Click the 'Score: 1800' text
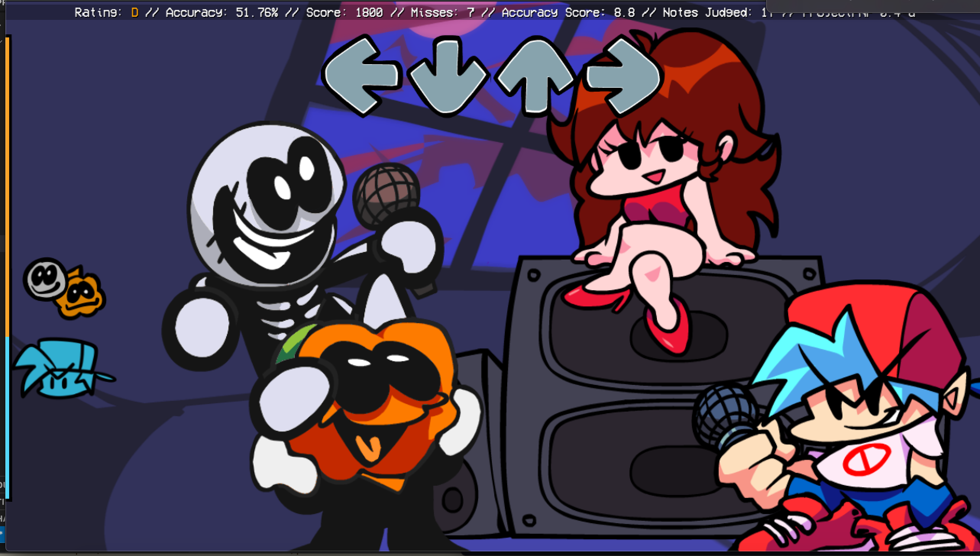This screenshot has height=556, width=980. [344, 13]
